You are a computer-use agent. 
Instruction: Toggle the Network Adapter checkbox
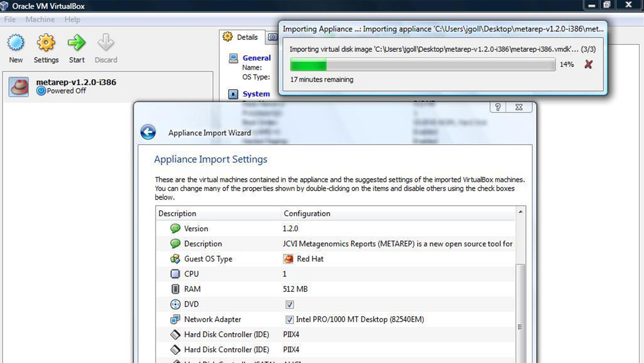289,319
